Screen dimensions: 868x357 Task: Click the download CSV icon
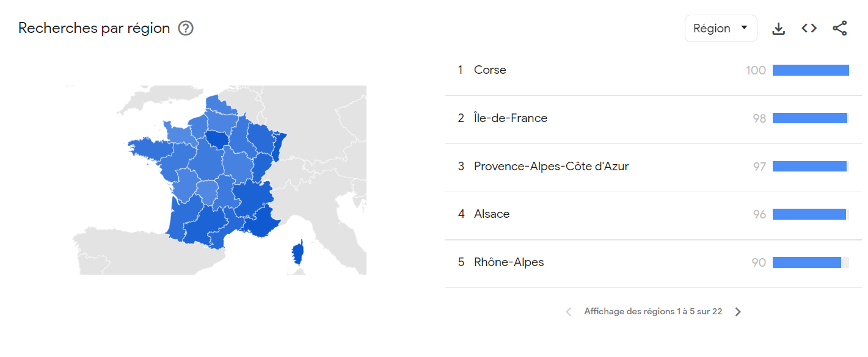click(x=778, y=28)
